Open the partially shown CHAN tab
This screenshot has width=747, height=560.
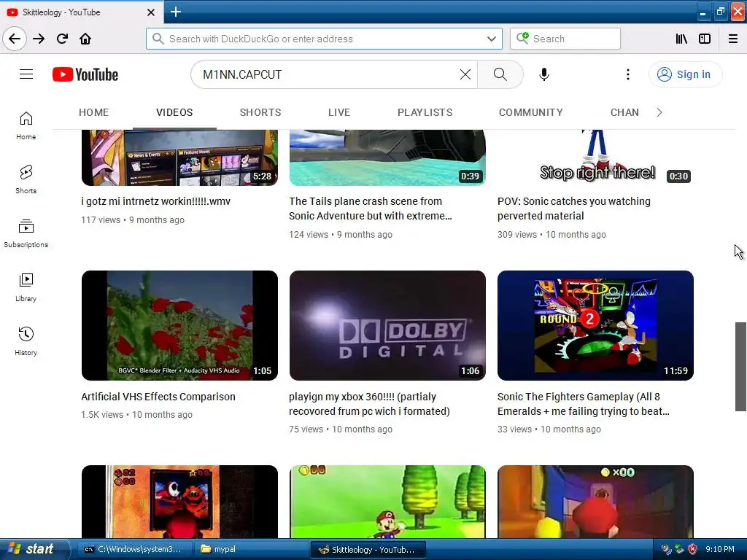pyautogui.click(x=624, y=112)
